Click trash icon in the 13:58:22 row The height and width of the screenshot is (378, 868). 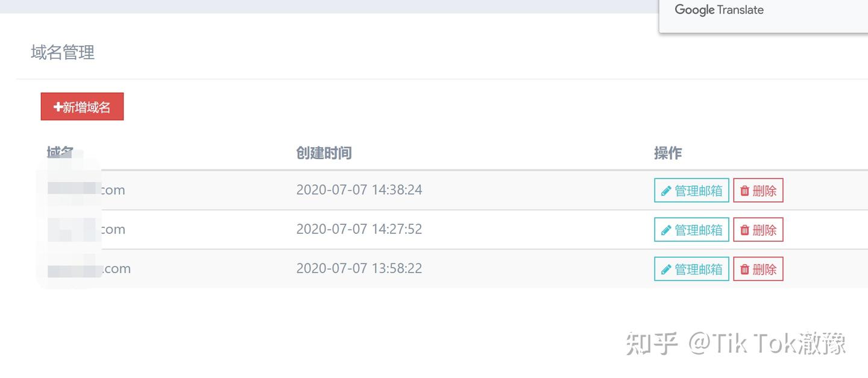point(745,269)
